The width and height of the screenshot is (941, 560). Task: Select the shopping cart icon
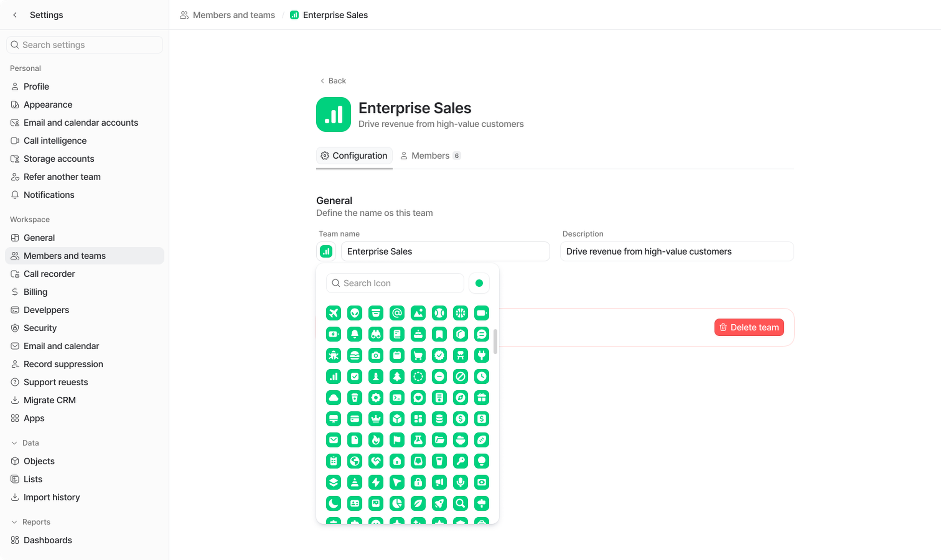click(418, 355)
